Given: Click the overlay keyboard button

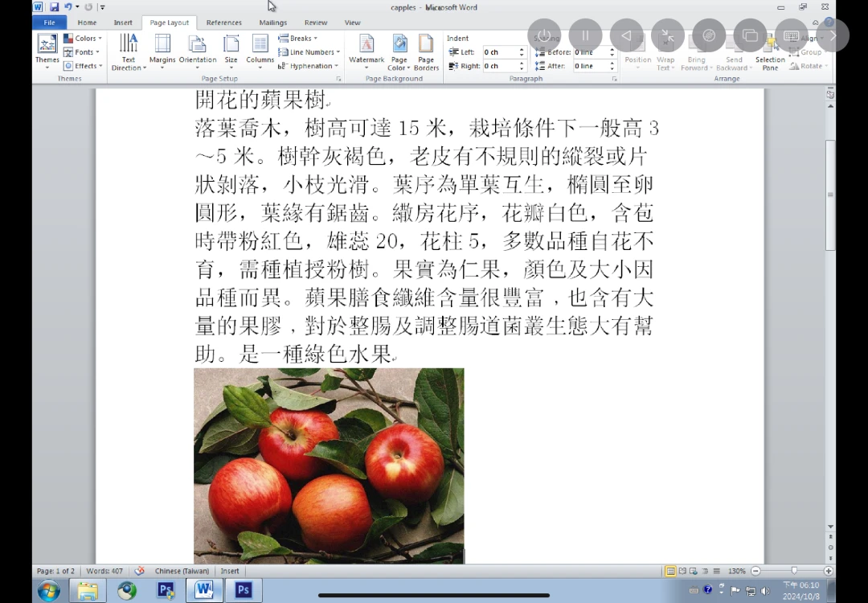Looking at the screenshot, I should pos(791,35).
